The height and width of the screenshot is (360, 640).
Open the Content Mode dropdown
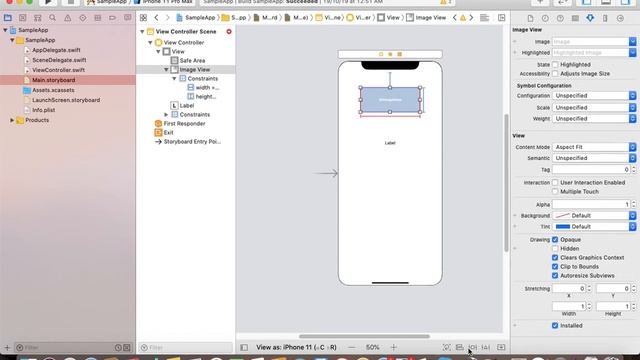(x=594, y=147)
